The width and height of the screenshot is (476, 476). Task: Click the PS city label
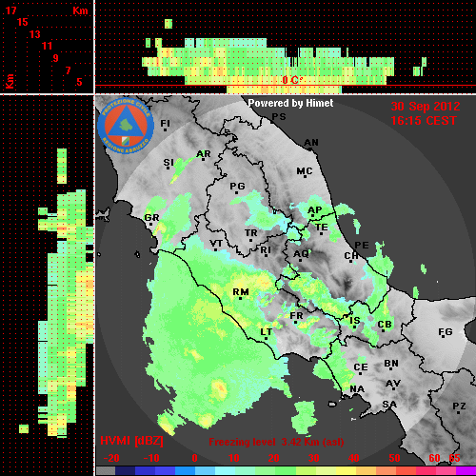coord(279,117)
